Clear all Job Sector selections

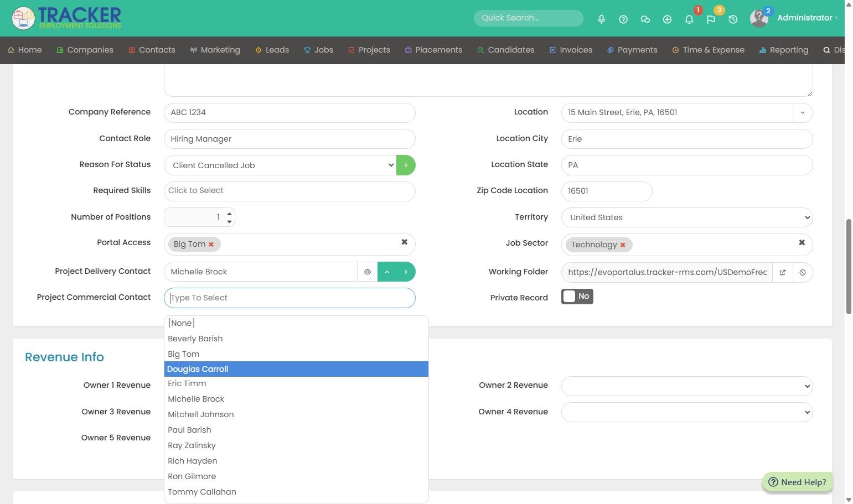coord(802,243)
